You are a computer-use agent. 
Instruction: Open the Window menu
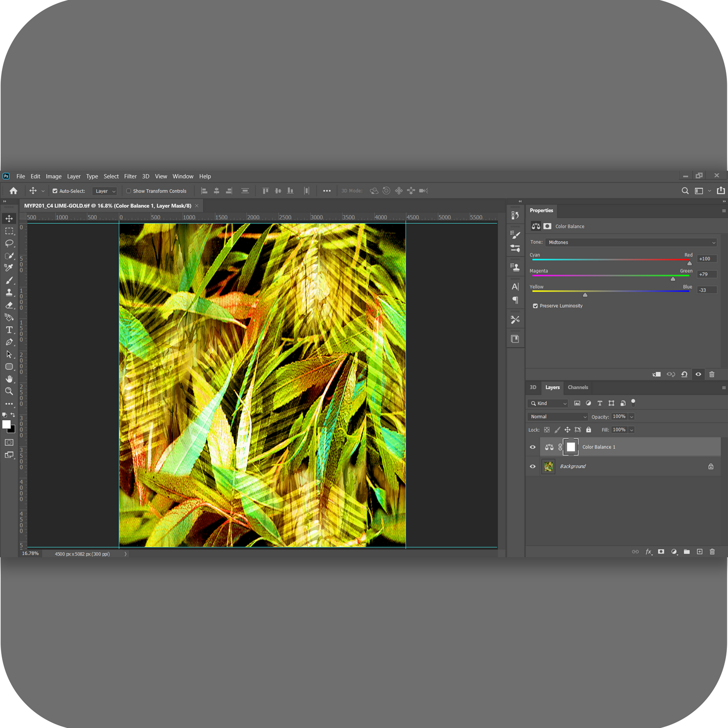point(183,176)
